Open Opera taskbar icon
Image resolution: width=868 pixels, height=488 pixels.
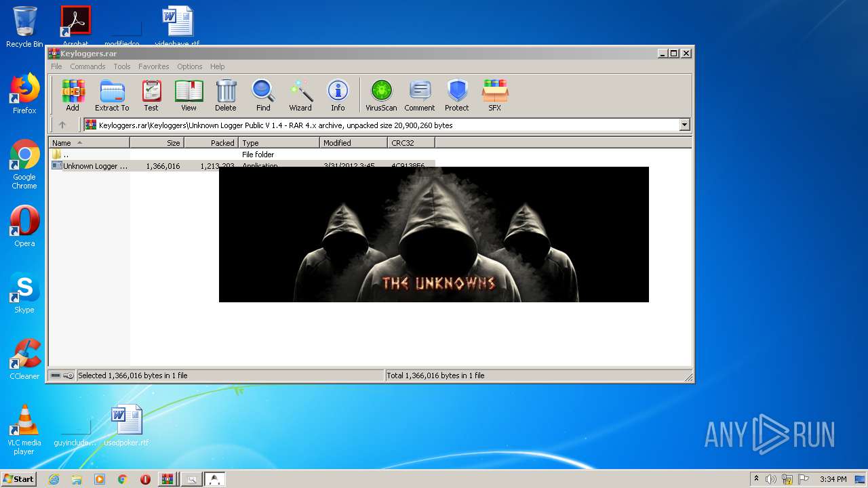[x=145, y=479]
